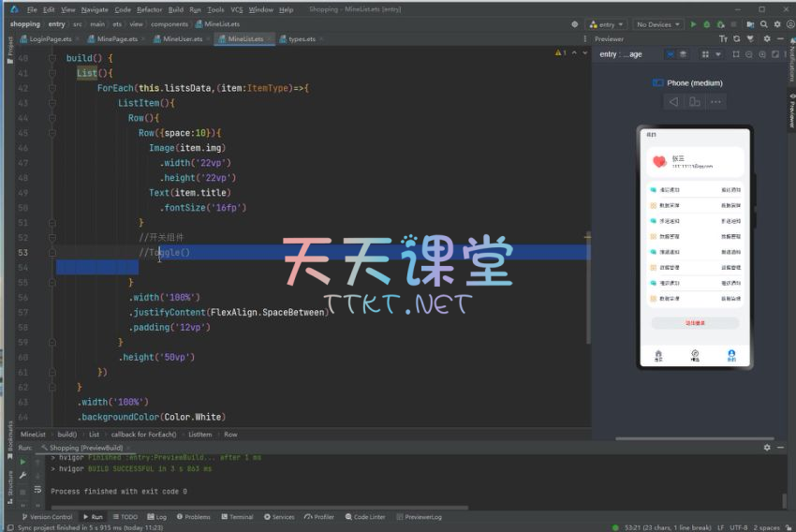The width and height of the screenshot is (796, 532).
Task: Toggle the Previewer inspector mode icon
Action: [669, 54]
